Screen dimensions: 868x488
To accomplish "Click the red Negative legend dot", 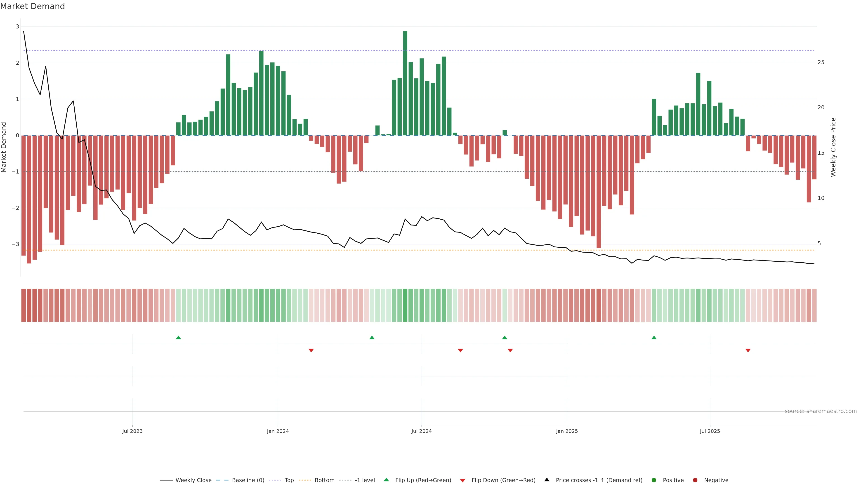I will (695, 480).
